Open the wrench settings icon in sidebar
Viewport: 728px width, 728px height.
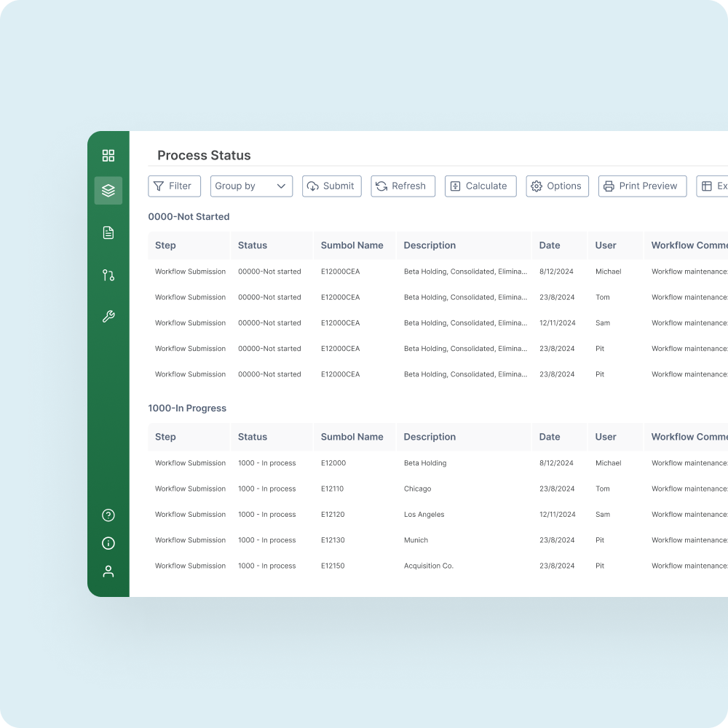click(x=108, y=316)
